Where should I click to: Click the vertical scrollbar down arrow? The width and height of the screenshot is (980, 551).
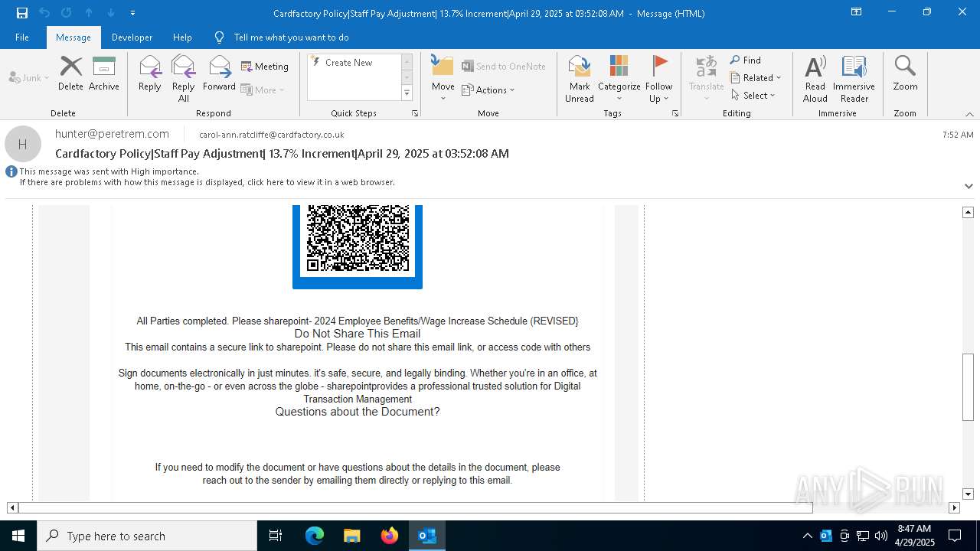pyautogui.click(x=968, y=494)
